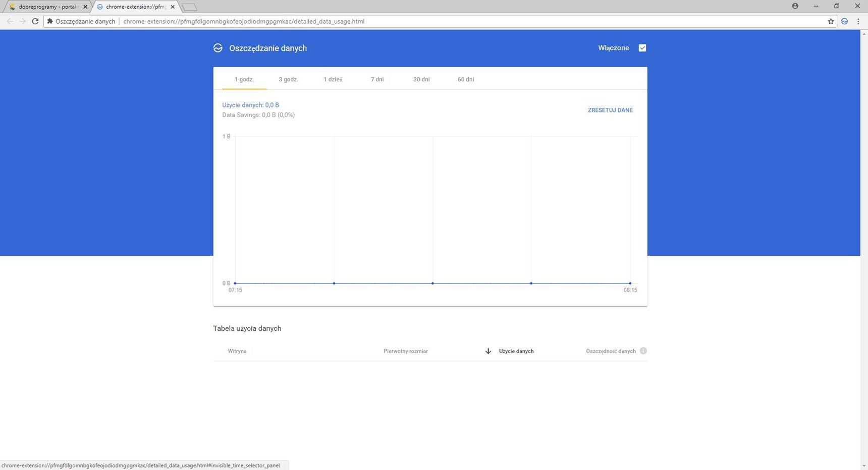Viewport: 868px width, 470px height.
Task: Sort table by Oszczędność danych column
Action: coord(611,351)
